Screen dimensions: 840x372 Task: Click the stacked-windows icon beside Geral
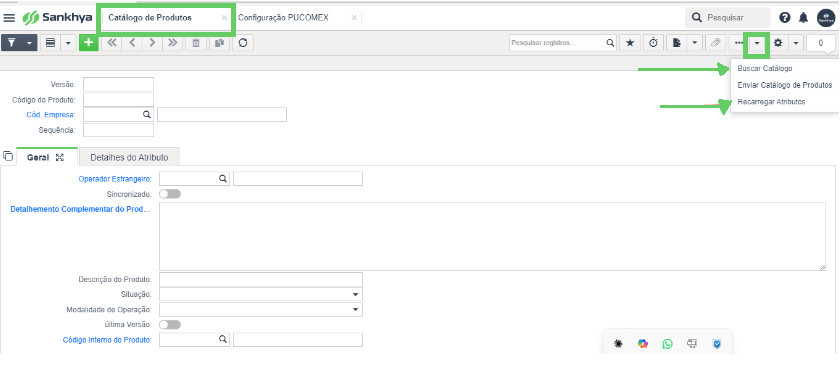8,156
